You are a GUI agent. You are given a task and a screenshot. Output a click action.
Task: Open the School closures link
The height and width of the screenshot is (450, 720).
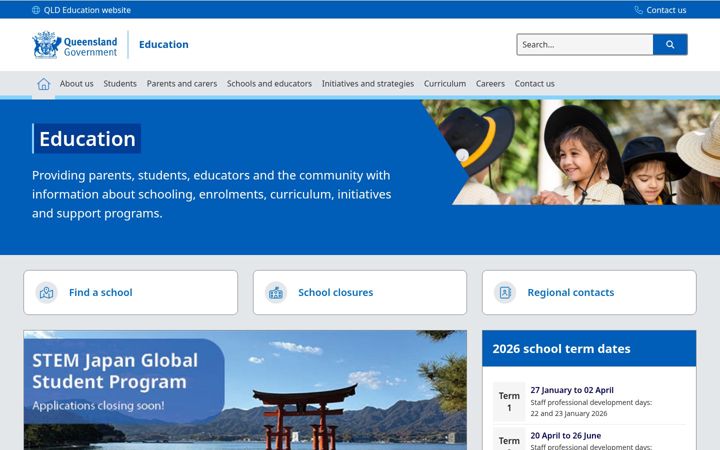[336, 292]
